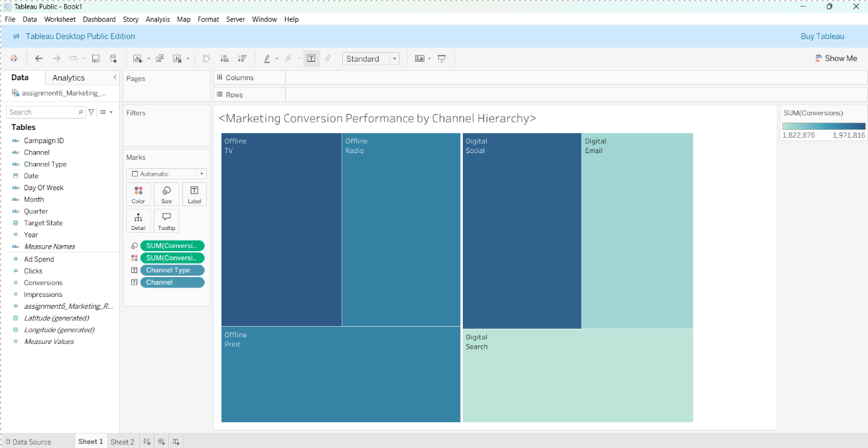The image size is (868, 448).
Task: Click the New Data Source icon
Action: (113, 58)
